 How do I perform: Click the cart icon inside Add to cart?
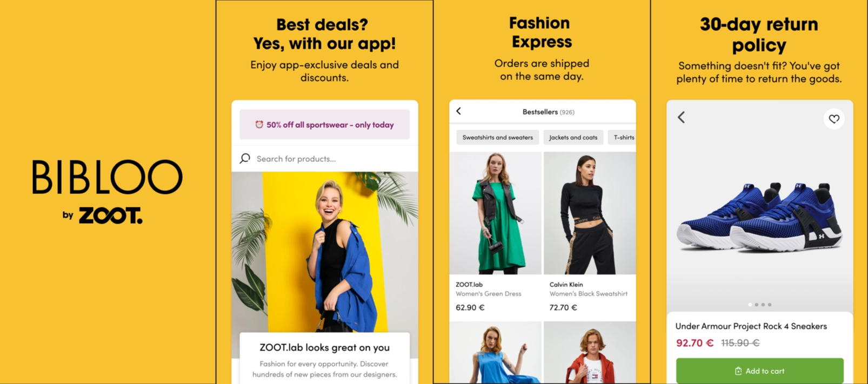[x=738, y=371]
